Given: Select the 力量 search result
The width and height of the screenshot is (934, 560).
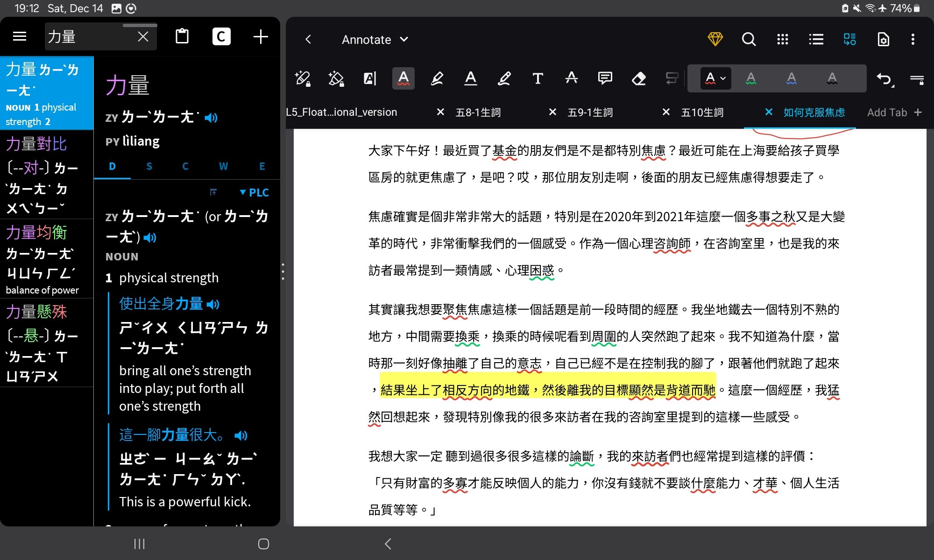Looking at the screenshot, I should (47, 93).
